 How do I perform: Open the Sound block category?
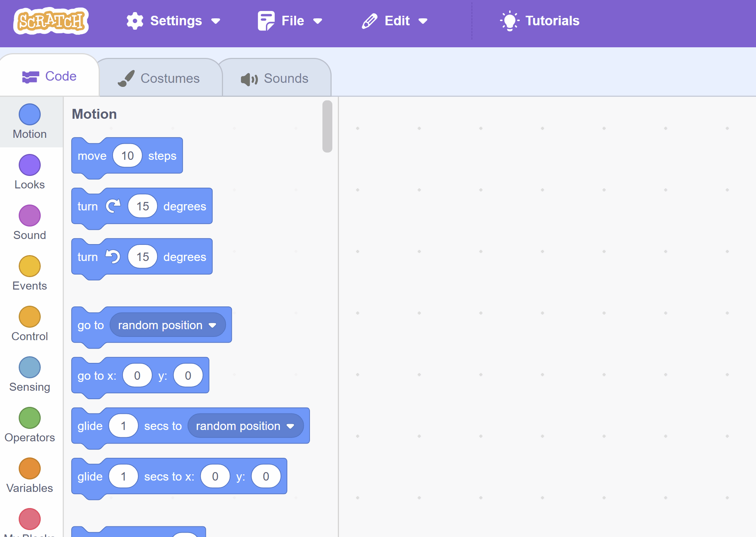[x=29, y=222]
